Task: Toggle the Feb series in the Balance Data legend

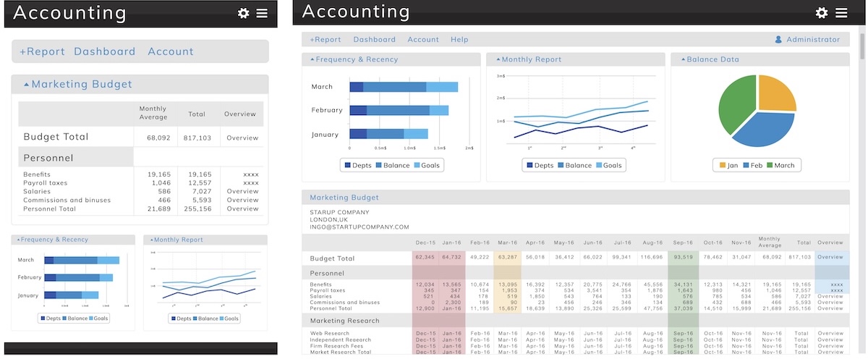Action: click(x=746, y=165)
